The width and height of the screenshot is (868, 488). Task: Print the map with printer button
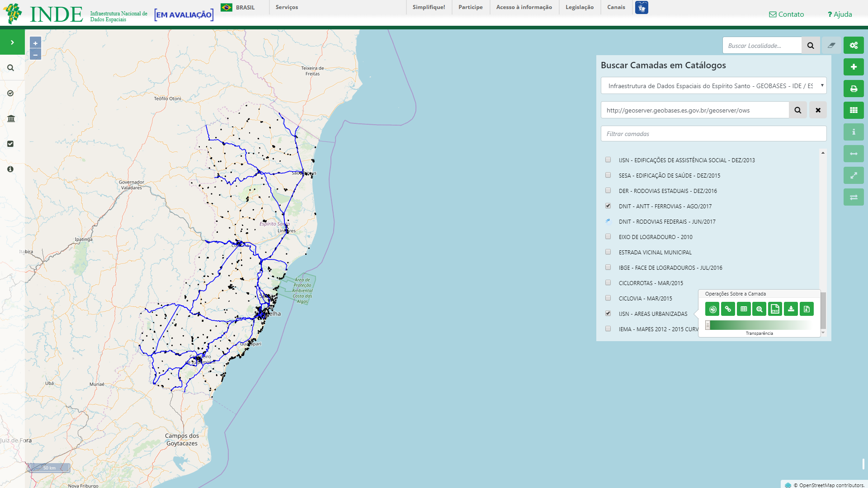854,89
